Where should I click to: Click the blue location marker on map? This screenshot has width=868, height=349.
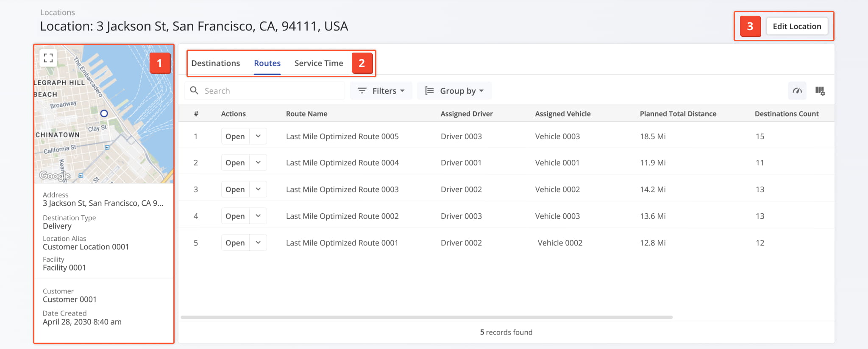coord(104,114)
